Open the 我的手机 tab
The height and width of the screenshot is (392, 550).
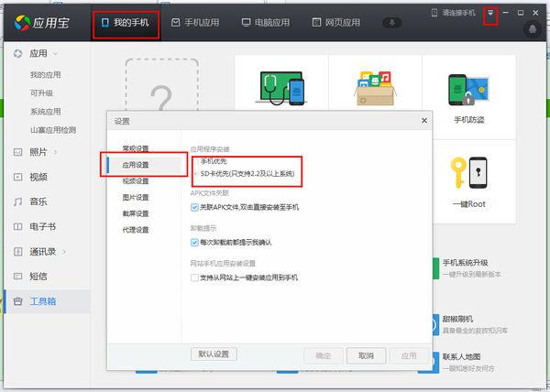(x=126, y=23)
